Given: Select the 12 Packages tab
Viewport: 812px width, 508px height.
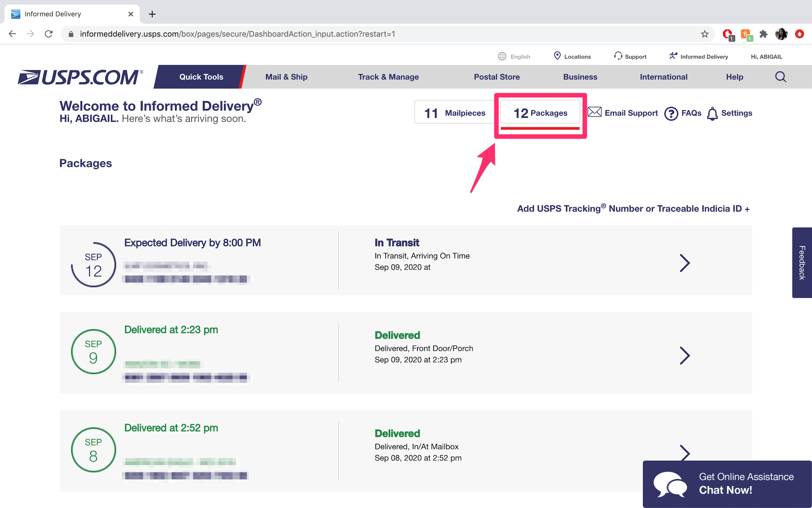Looking at the screenshot, I should (540, 113).
